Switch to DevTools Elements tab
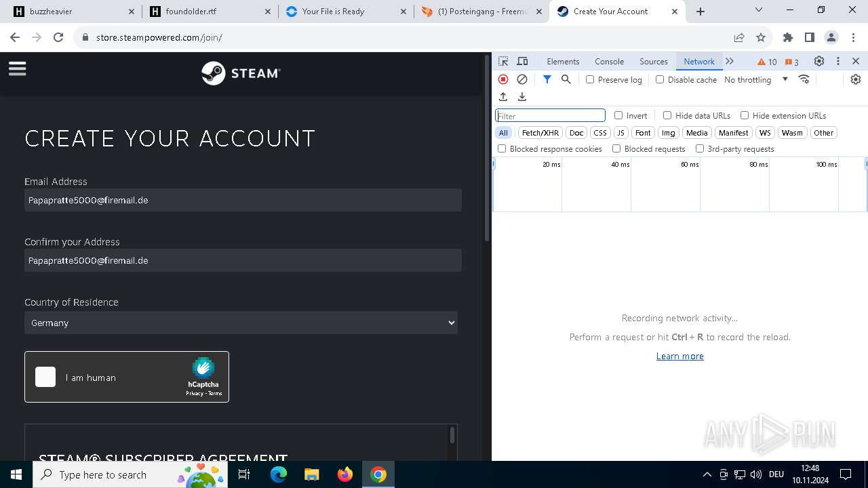 tap(563, 62)
